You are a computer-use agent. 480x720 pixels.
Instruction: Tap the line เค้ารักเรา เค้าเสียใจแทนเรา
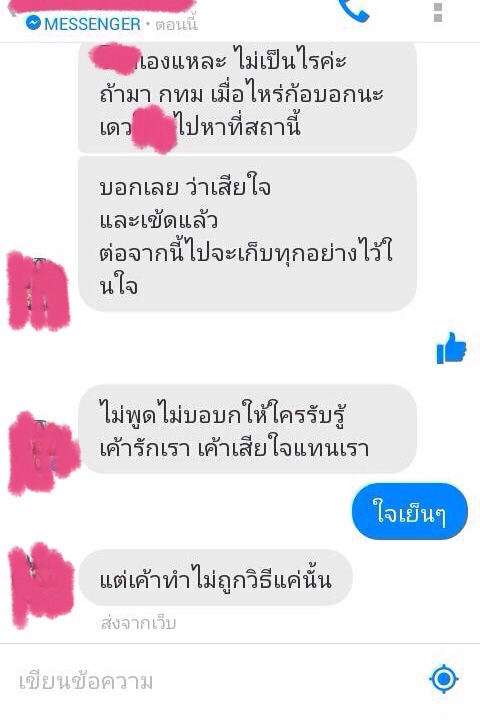tap(234, 448)
